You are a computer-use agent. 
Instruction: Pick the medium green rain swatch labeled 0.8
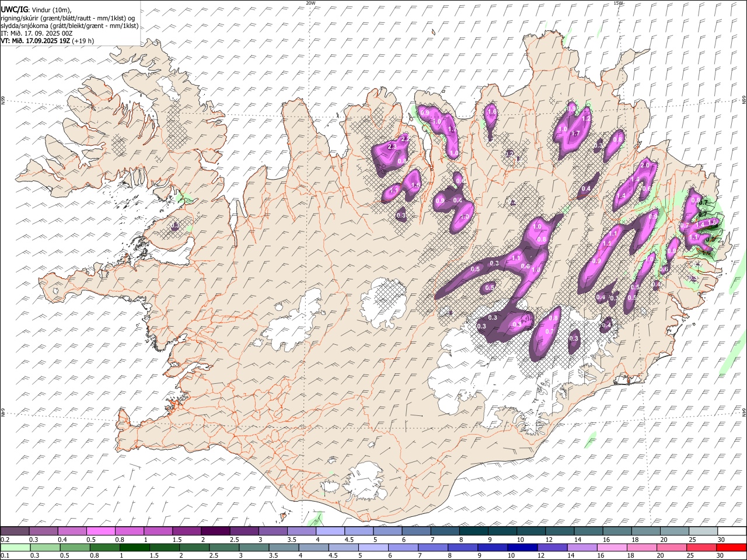pos(105,547)
